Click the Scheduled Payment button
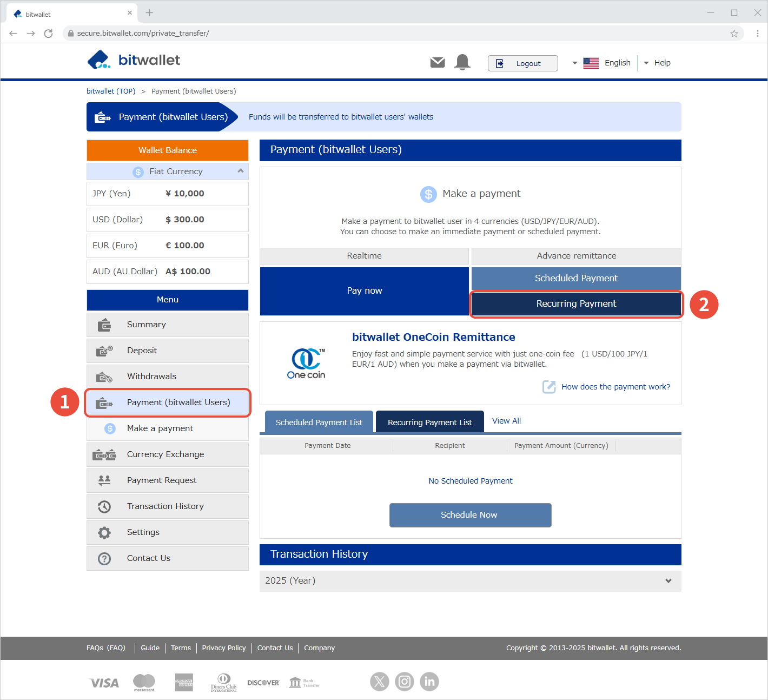768x700 pixels. click(576, 278)
